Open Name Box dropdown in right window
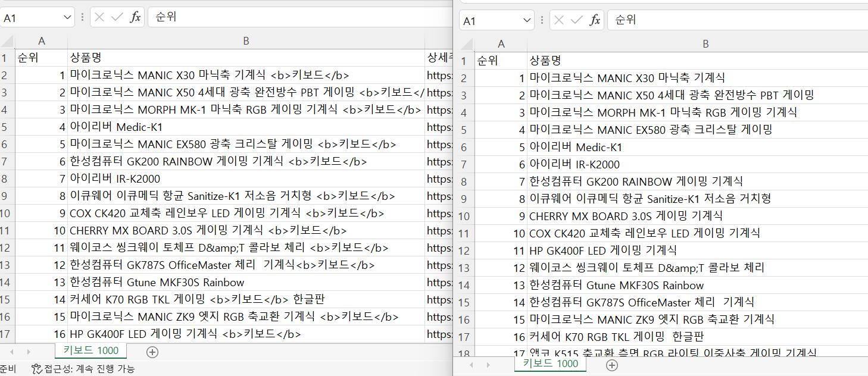This screenshot has width=868, height=376. pyautogui.click(x=527, y=20)
